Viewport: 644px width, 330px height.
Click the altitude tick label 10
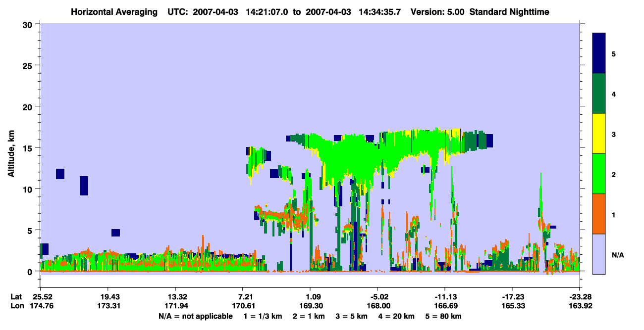click(29, 189)
